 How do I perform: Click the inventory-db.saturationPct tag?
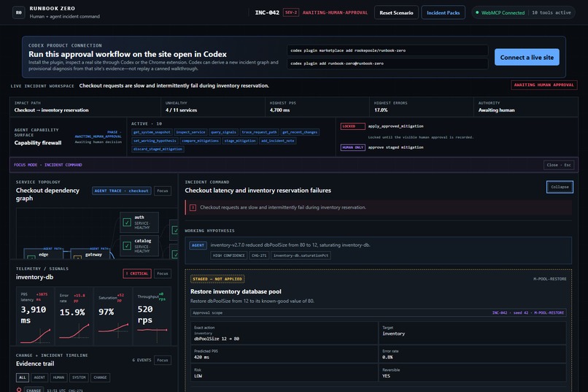[301, 255]
